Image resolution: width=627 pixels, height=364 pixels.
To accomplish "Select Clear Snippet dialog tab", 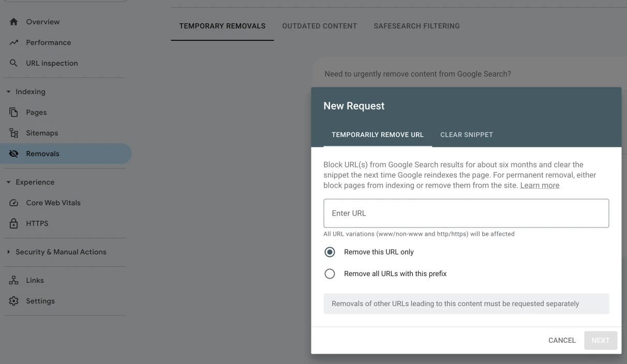I will 467,134.
